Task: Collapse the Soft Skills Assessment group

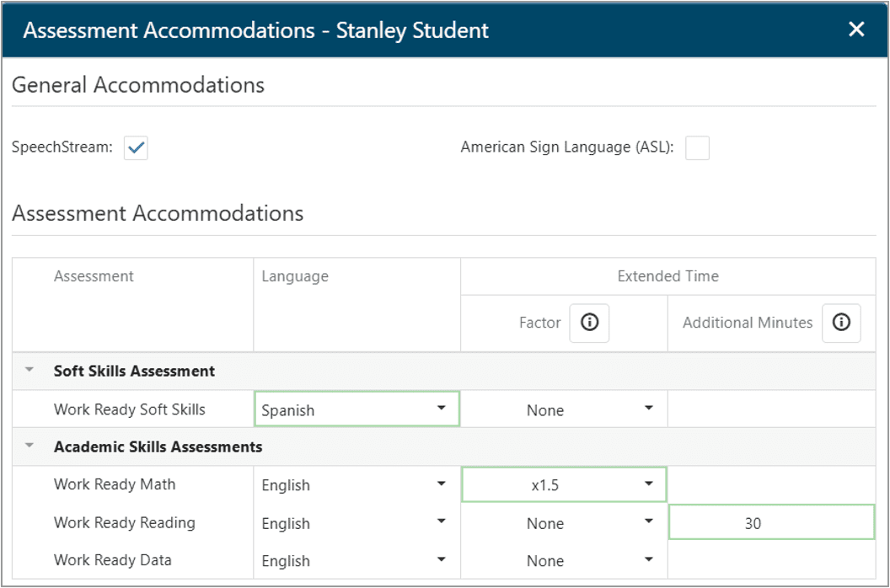Action: tap(29, 370)
